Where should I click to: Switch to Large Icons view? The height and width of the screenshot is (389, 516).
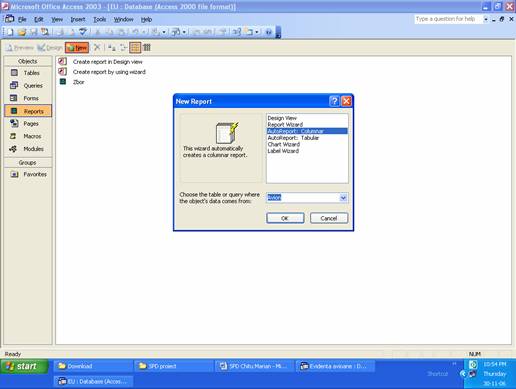coord(112,48)
